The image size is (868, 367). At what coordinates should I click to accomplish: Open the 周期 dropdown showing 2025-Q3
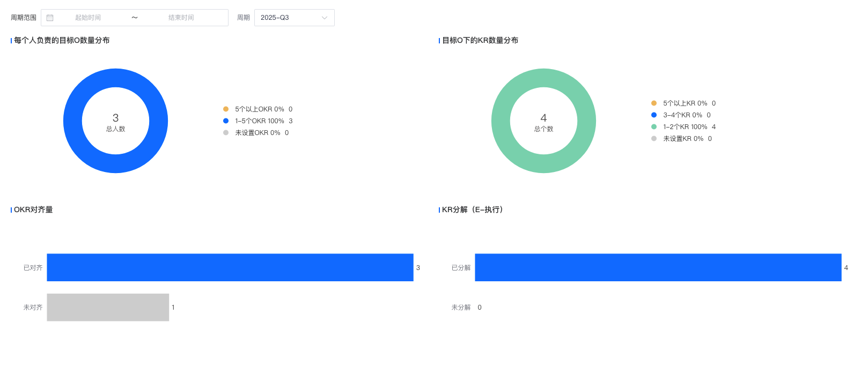tap(290, 18)
